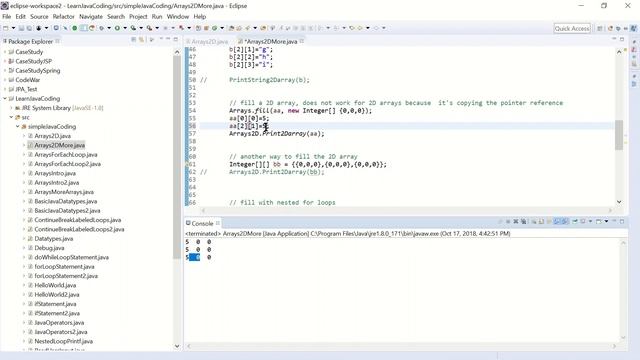Select ArraysForEachLoop.java in the tree

[65, 155]
